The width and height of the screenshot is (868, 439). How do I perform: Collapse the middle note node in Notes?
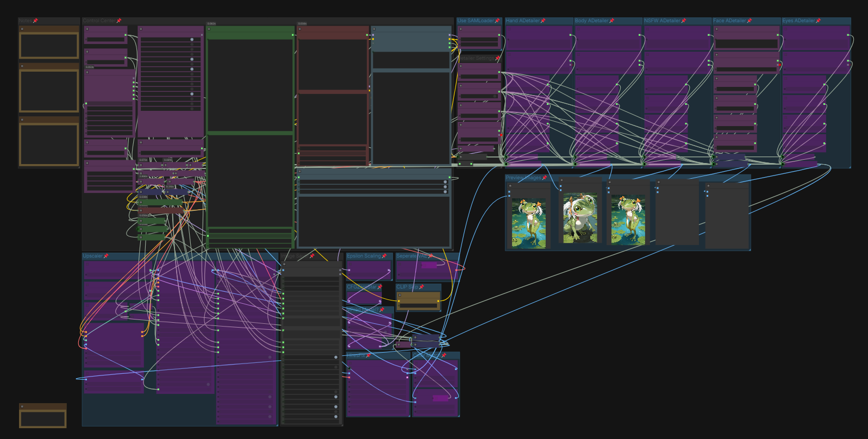(22, 66)
